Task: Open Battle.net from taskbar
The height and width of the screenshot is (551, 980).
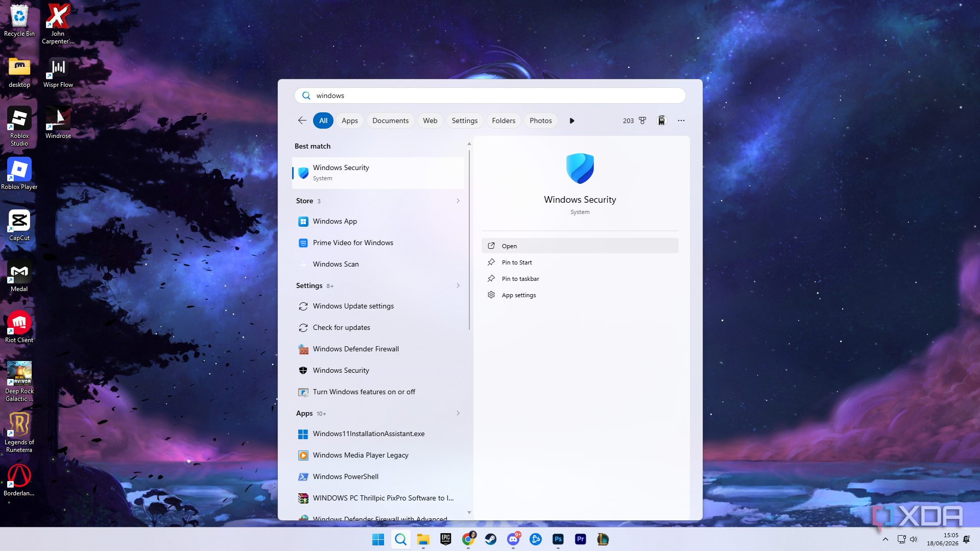Action: point(536,539)
